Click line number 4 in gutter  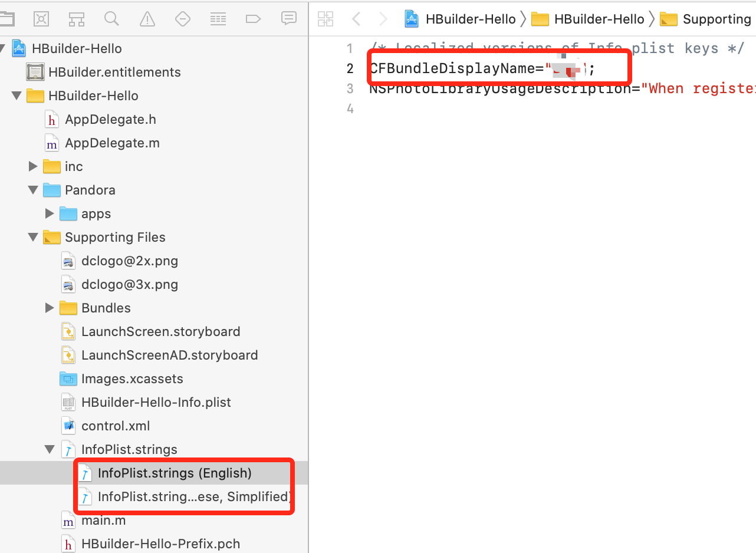350,108
